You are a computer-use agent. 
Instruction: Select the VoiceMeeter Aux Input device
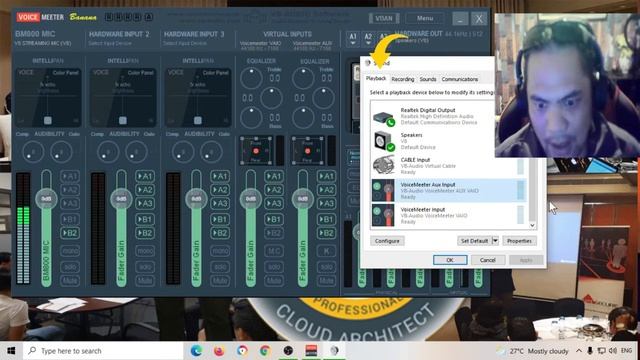pos(448,190)
